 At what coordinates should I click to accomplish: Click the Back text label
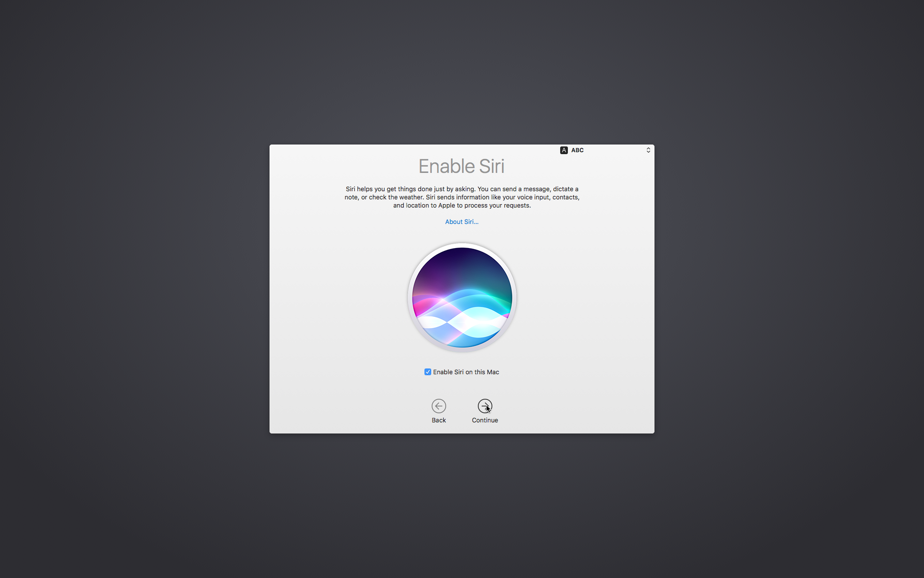[438, 420]
